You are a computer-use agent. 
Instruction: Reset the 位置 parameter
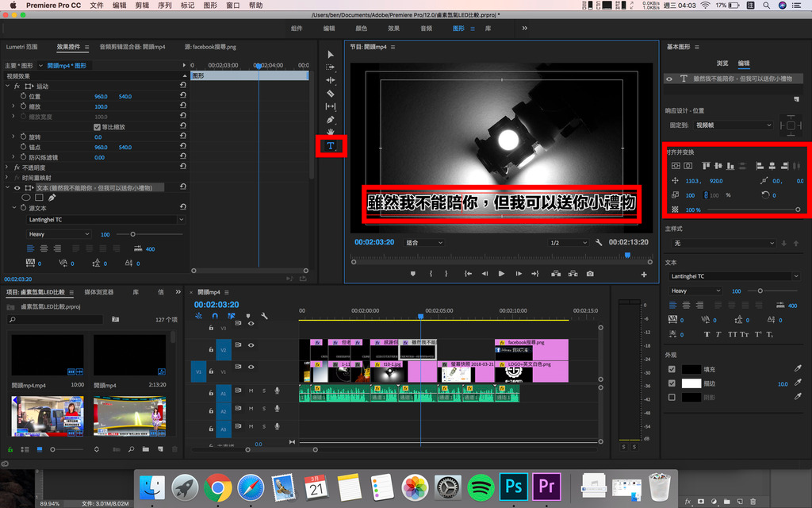click(183, 96)
